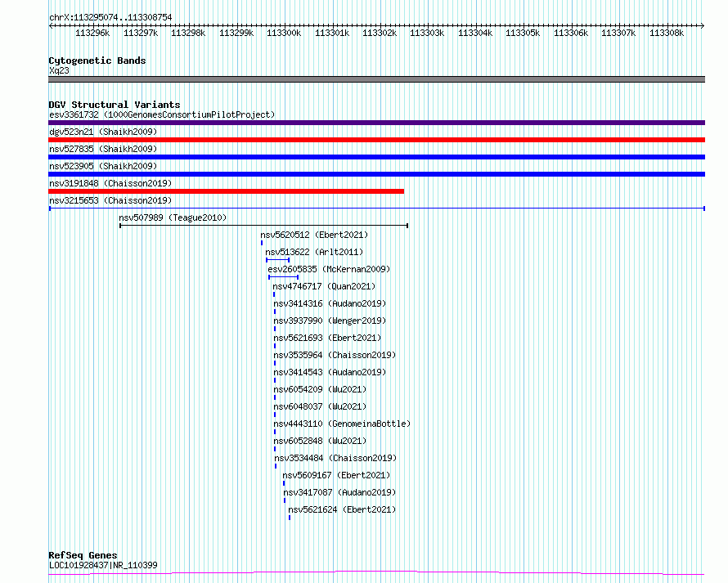Open variant nsv5609167 (Ebert2021) label

pos(337,475)
